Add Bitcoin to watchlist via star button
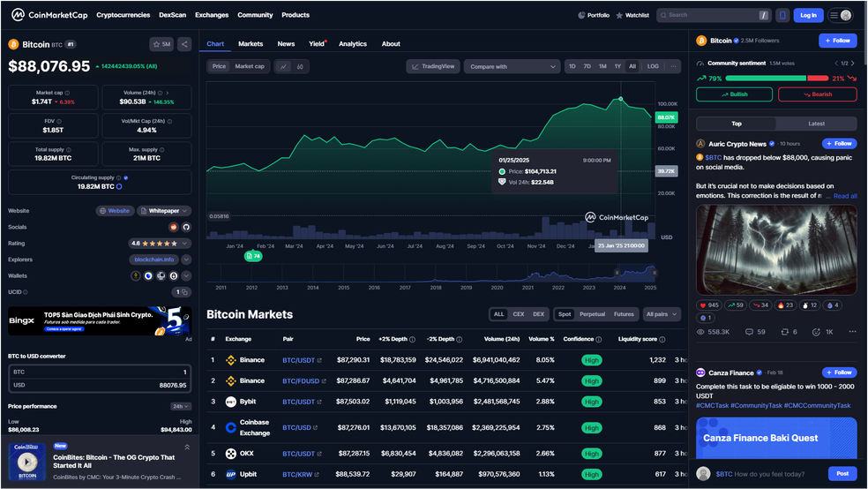Image resolution: width=868 pixels, height=489 pixels. 161,44
